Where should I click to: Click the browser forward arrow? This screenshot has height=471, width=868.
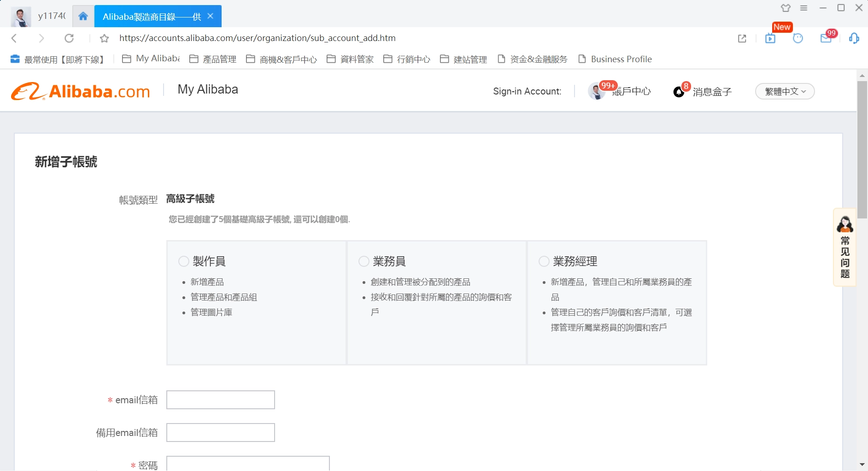(41, 38)
